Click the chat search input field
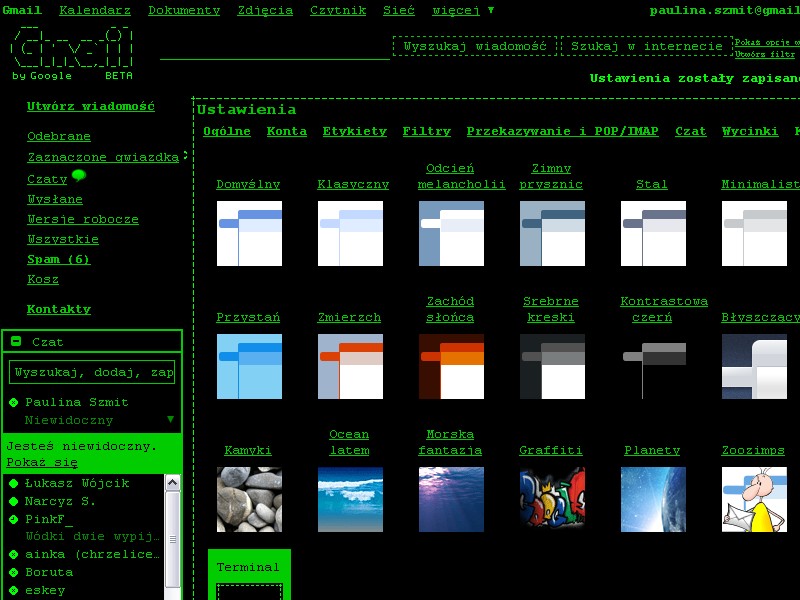Screen dimensions: 800x600 pos(92,372)
